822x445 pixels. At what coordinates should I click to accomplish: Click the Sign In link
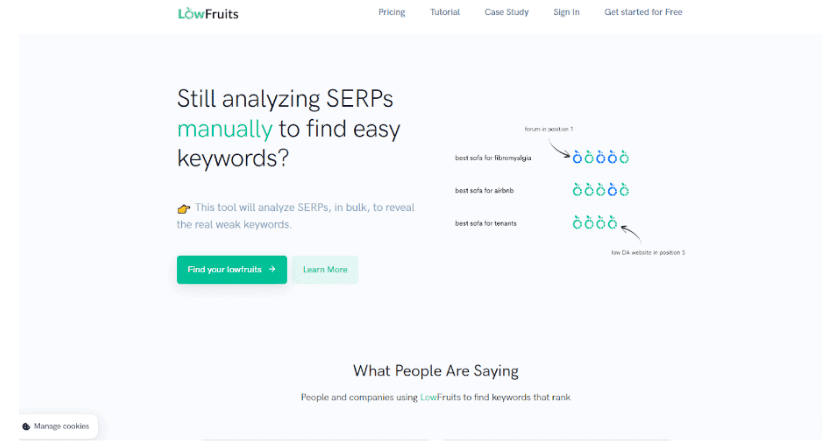[566, 12]
